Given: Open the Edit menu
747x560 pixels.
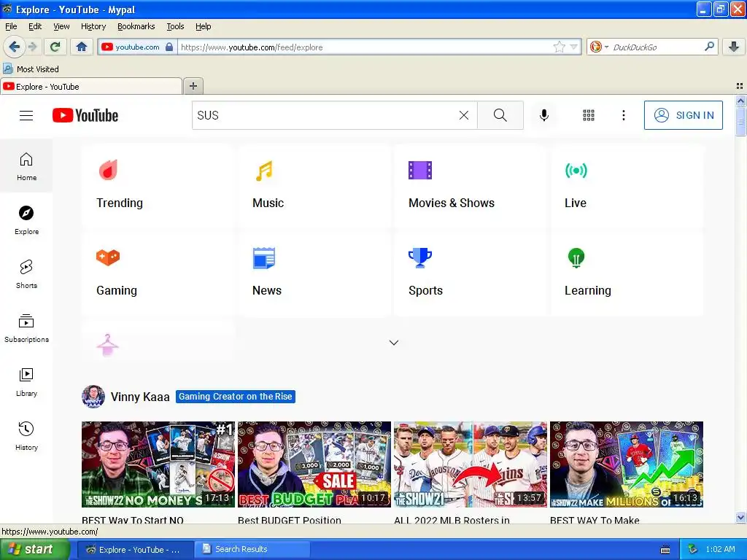Looking at the screenshot, I should 35,26.
